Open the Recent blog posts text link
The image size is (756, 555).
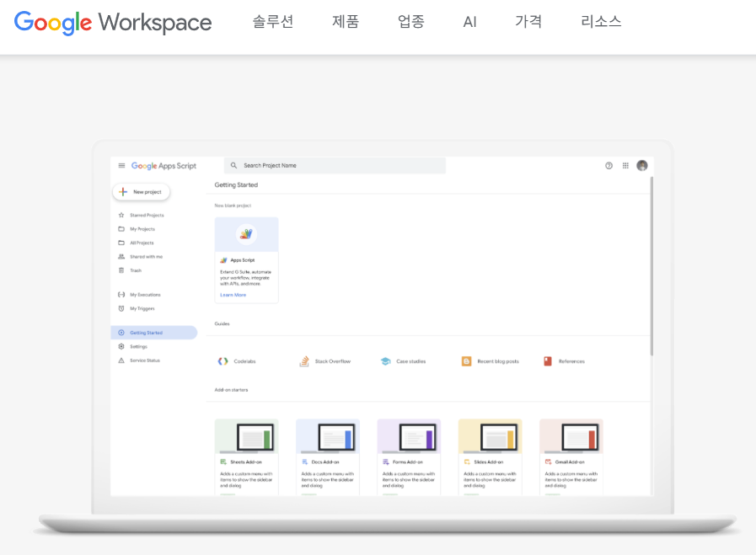point(498,361)
